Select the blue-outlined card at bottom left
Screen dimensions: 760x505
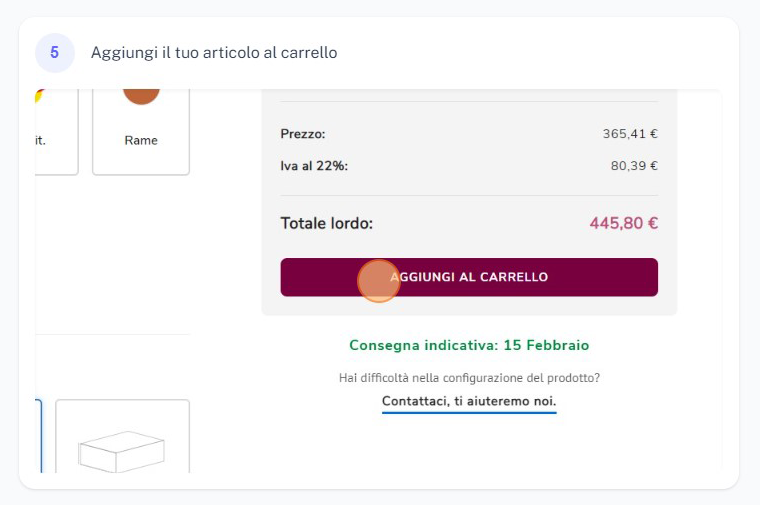[x=39, y=436]
